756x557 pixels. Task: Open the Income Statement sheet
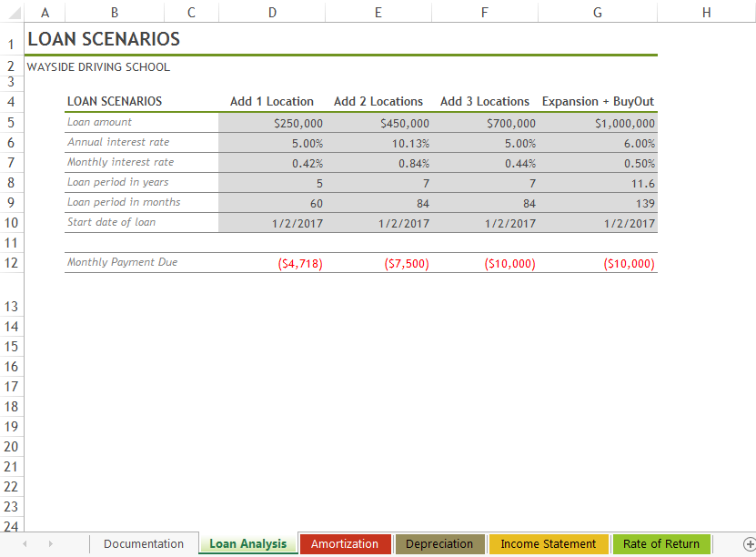[x=549, y=543]
